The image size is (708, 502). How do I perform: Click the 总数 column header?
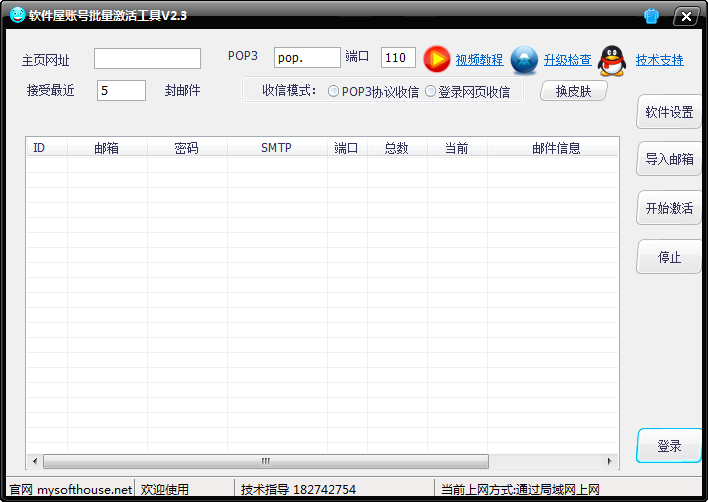coord(397,148)
